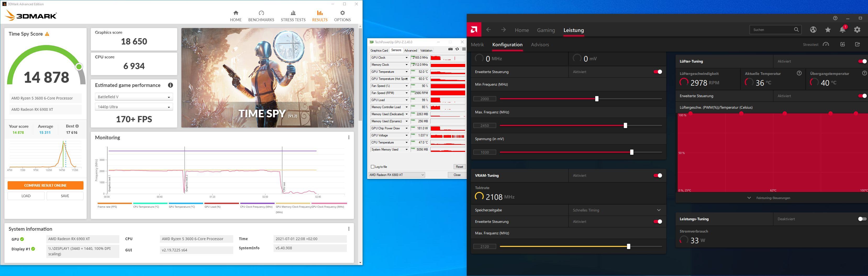This screenshot has height=276, width=868.
Task: Open Battlefield V game dropdown
Action: point(134,97)
